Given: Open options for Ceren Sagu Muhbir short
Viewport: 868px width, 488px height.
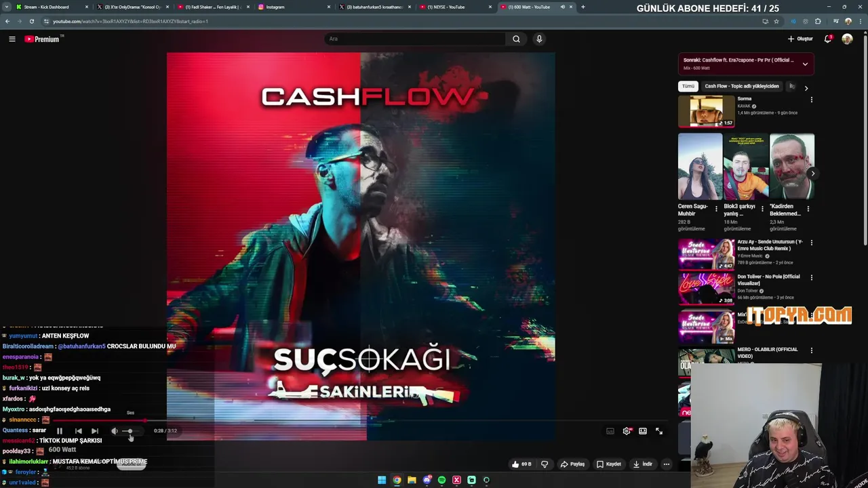Looking at the screenshot, I should coord(716,209).
